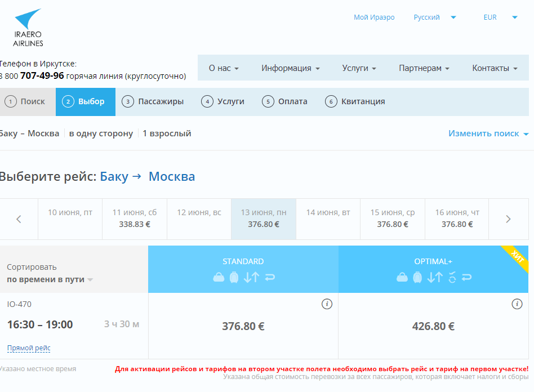Image resolution: width=534 pixels, height=392 pixels.
Task: Select the 11 июня, сб date tab
Action: coord(135,219)
